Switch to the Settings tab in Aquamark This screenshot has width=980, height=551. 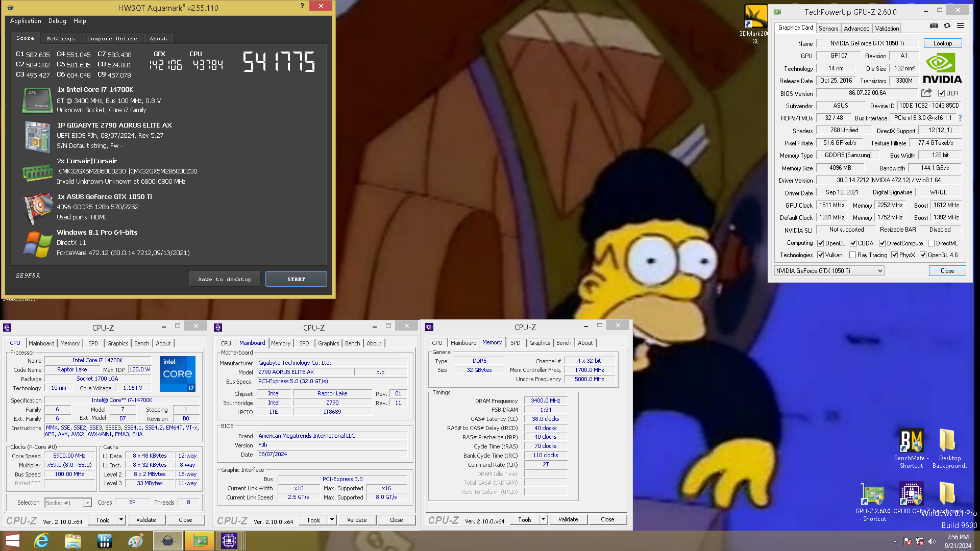[x=60, y=38]
